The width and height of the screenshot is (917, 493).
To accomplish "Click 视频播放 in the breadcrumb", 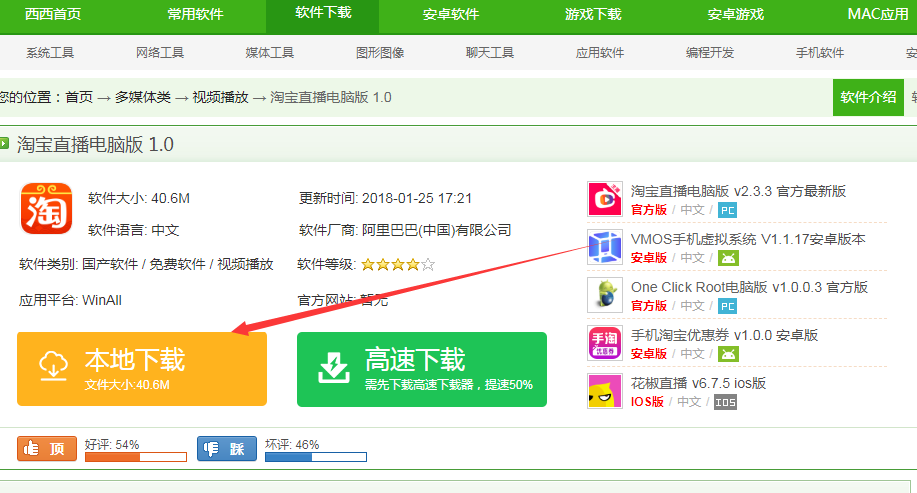I will point(220,97).
